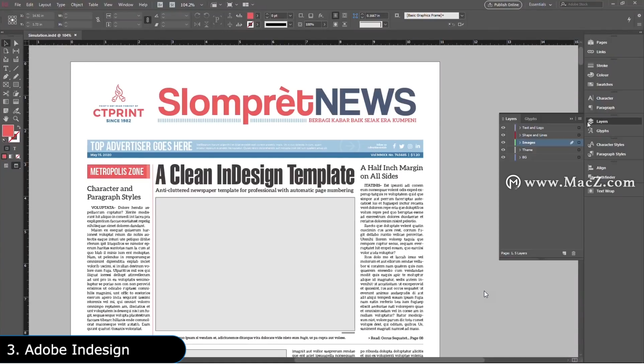Collapse the Layers panel with double arrows
The width and height of the screenshot is (644, 364).
tap(571, 119)
